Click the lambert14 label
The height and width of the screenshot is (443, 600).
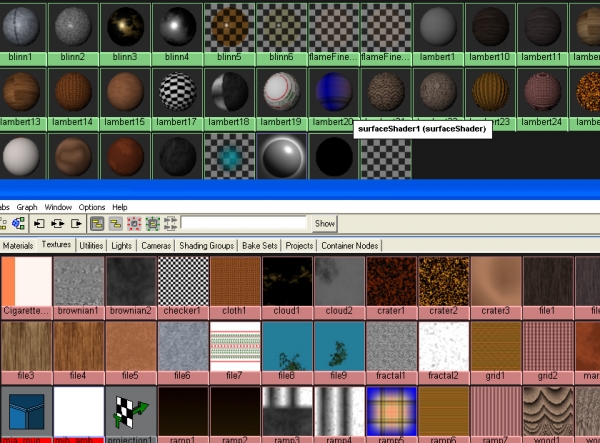[72, 122]
